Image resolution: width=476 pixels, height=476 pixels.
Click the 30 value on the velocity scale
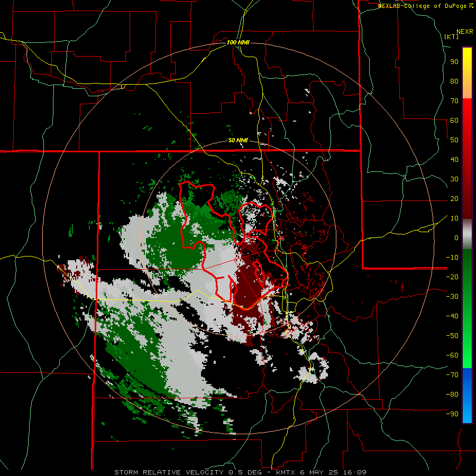(x=454, y=179)
